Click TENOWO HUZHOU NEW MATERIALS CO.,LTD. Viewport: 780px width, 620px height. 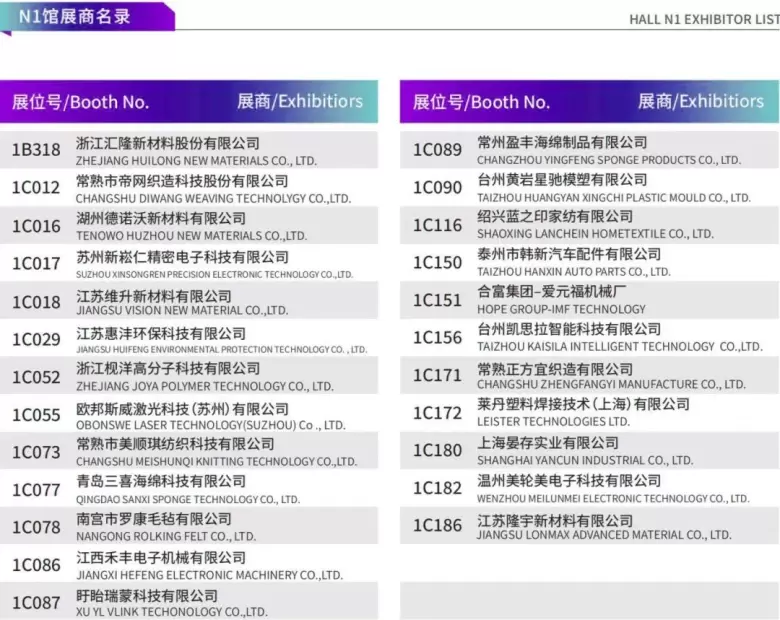point(192,236)
